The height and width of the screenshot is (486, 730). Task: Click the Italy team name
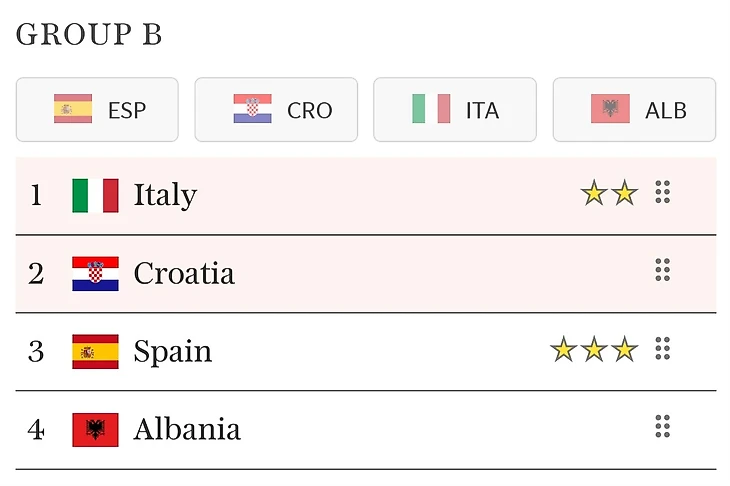tap(165, 195)
